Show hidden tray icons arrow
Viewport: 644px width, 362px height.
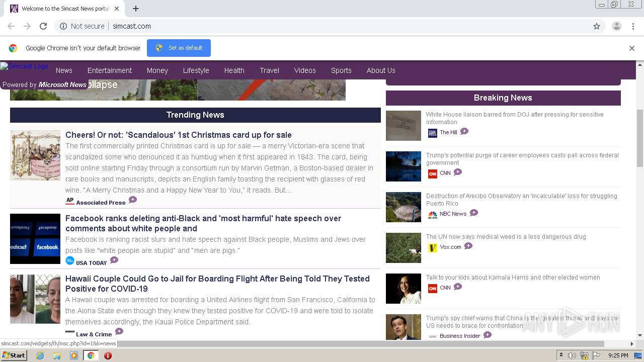(x=561, y=355)
